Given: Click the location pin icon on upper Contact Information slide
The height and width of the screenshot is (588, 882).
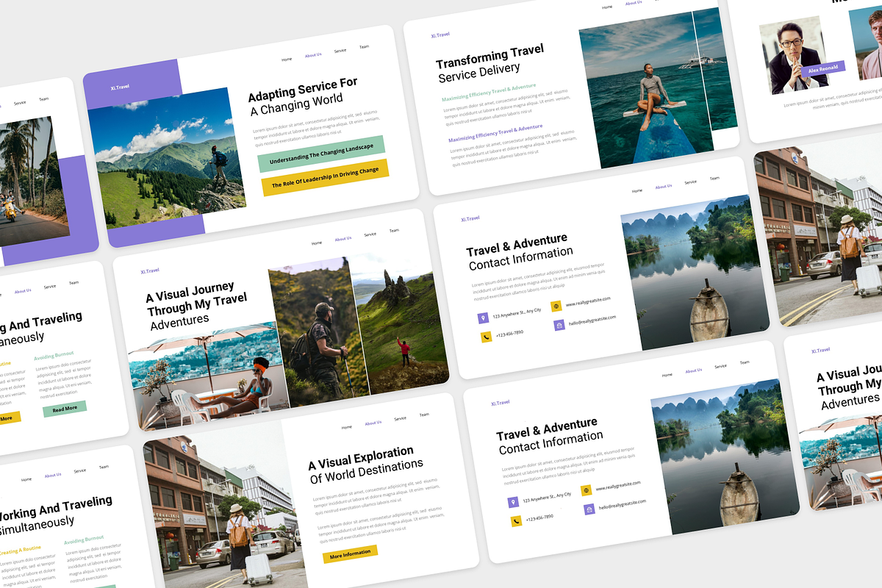Looking at the screenshot, I should click(x=483, y=318).
